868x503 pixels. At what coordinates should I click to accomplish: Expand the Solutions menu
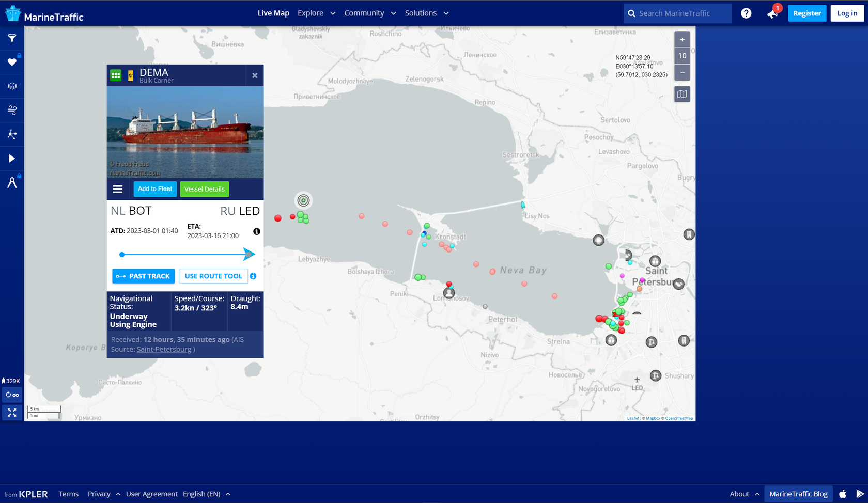(x=427, y=13)
